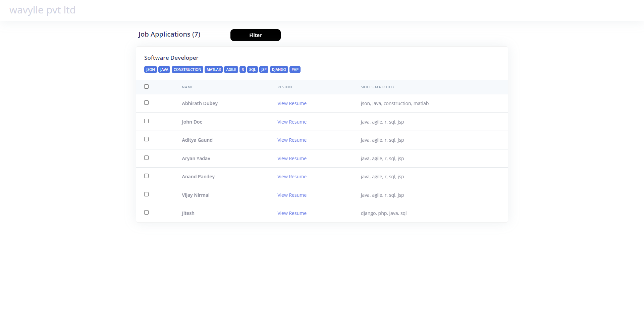Click the Software Developer job title
This screenshot has height=318, width=644.
(x=171, y=58)
